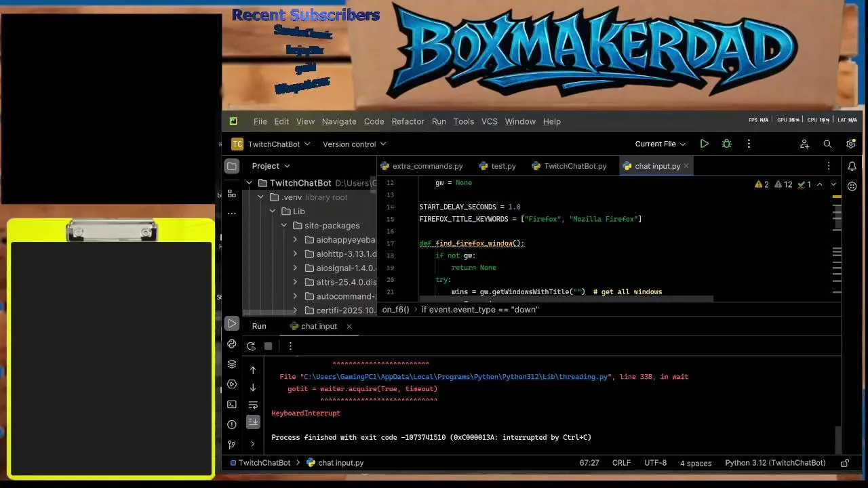The height and width of the screenshot is (488, 868).
Task: Close the chat input.py editor tab
Action: pyautogui.click(x=686, y=166)
